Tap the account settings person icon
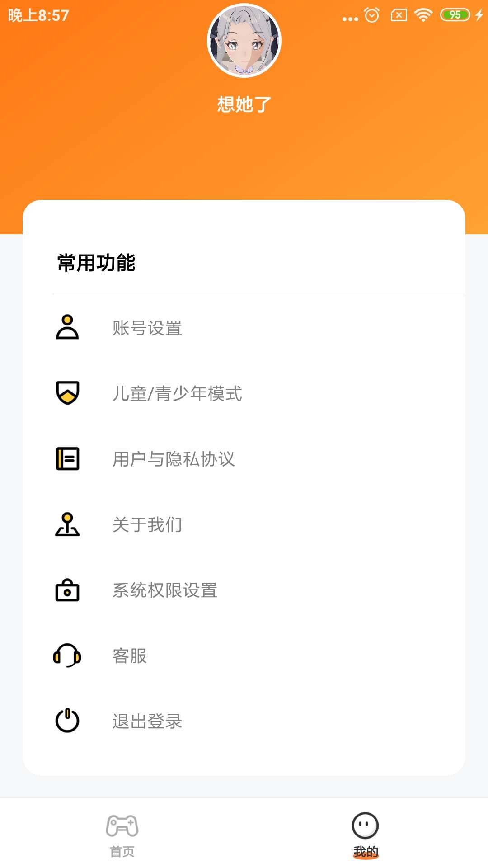This screenshot has height=868, width=488. coord(67,327)
